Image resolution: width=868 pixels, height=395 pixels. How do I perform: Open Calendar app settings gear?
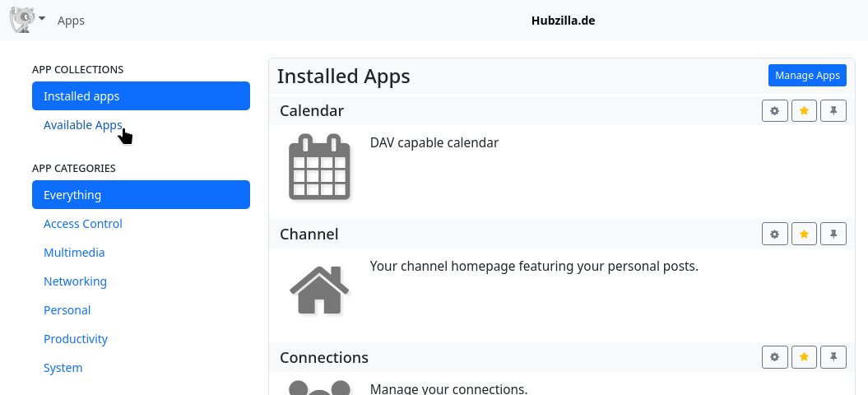tap(774, 111)
